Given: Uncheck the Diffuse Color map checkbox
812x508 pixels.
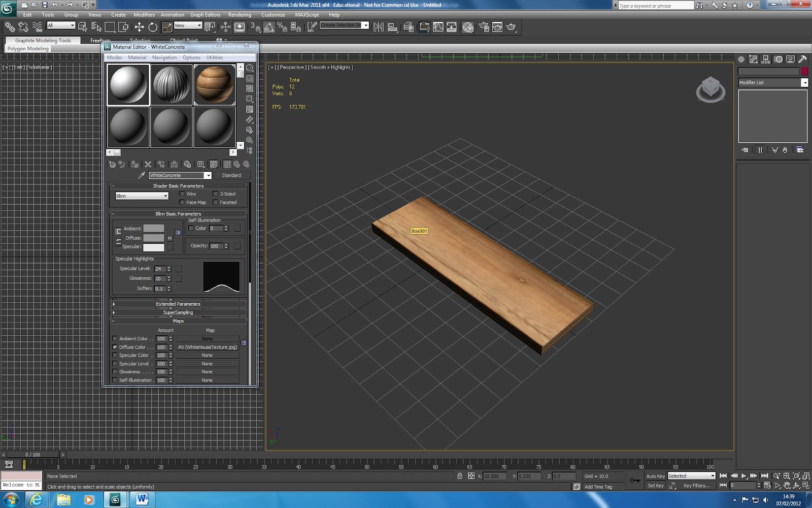Looking at the screenshot, I should [x=115, y=347].
